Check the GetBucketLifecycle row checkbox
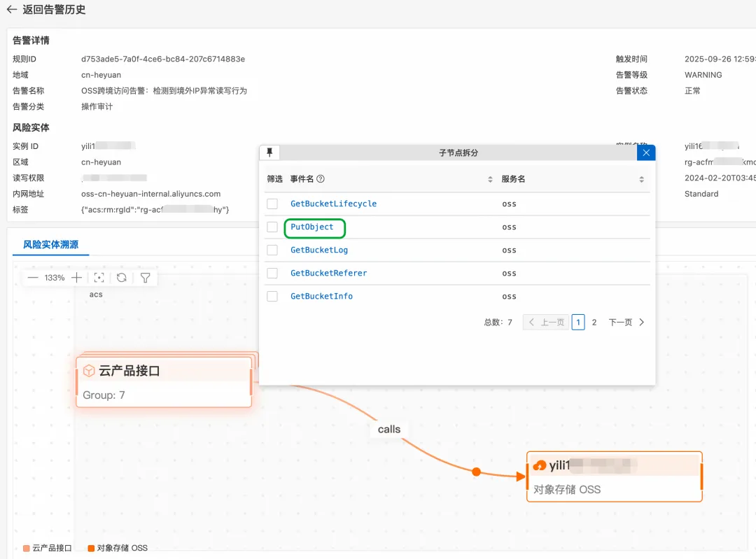Screen dimensions: 756x559 272,204
